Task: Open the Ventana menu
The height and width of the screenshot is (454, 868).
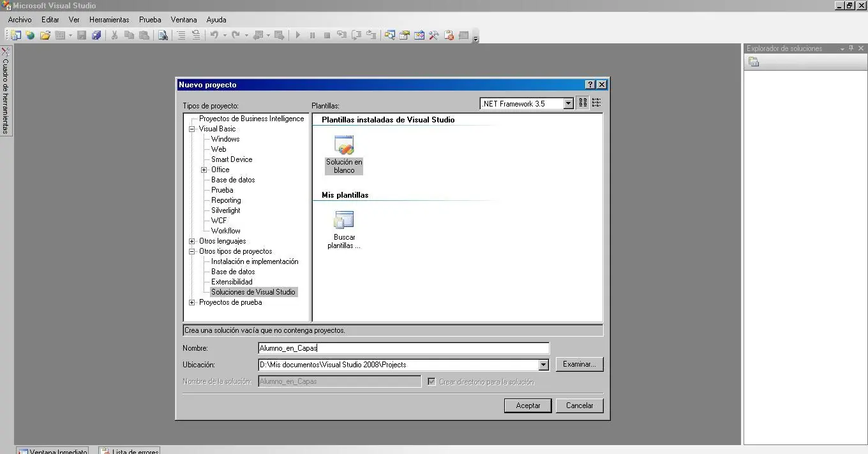Action: (184, 20)
